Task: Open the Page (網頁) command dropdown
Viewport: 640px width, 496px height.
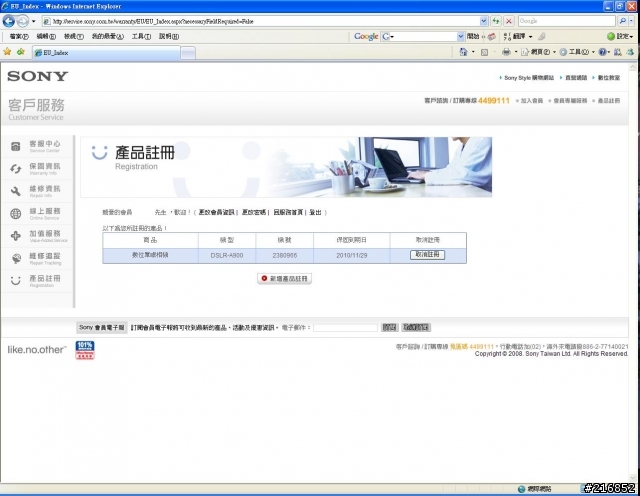Action: pos(538,52)
